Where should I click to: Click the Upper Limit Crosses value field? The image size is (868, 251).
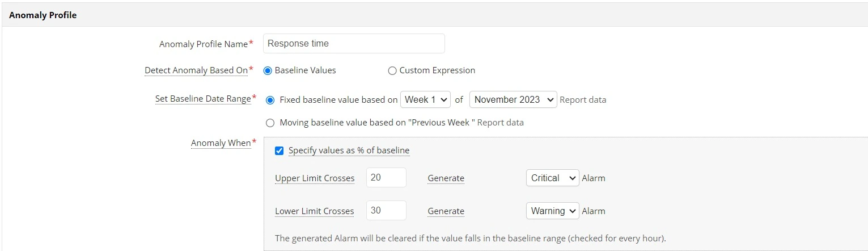386,178
